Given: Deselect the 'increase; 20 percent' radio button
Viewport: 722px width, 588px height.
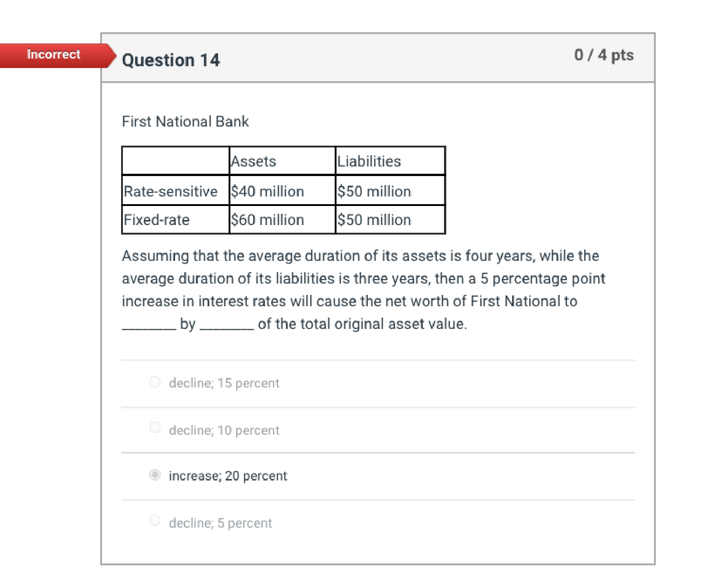Looking at the screenshot, I should [x=155, y=475].
